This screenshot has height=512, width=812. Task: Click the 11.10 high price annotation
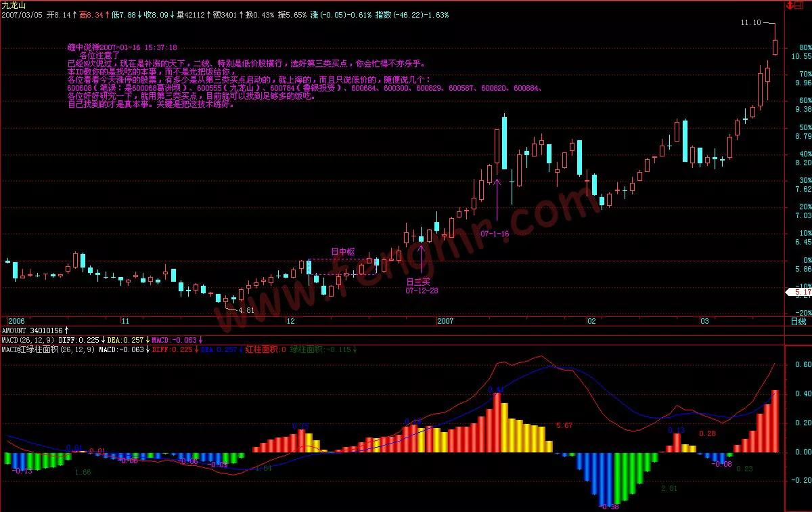751,23
